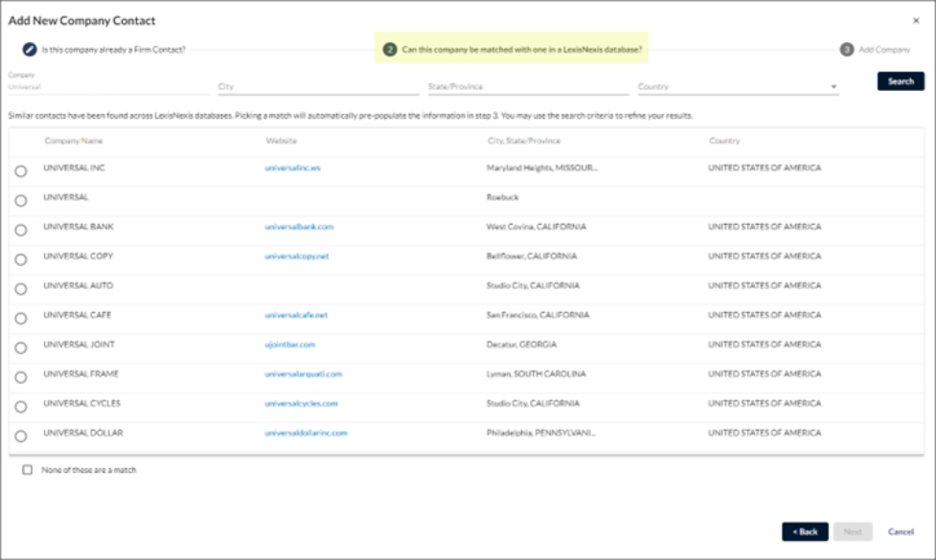The width and height of the screenshot is (936, 560).
Task: Open the universalarquati.com link
Action: 304,374
